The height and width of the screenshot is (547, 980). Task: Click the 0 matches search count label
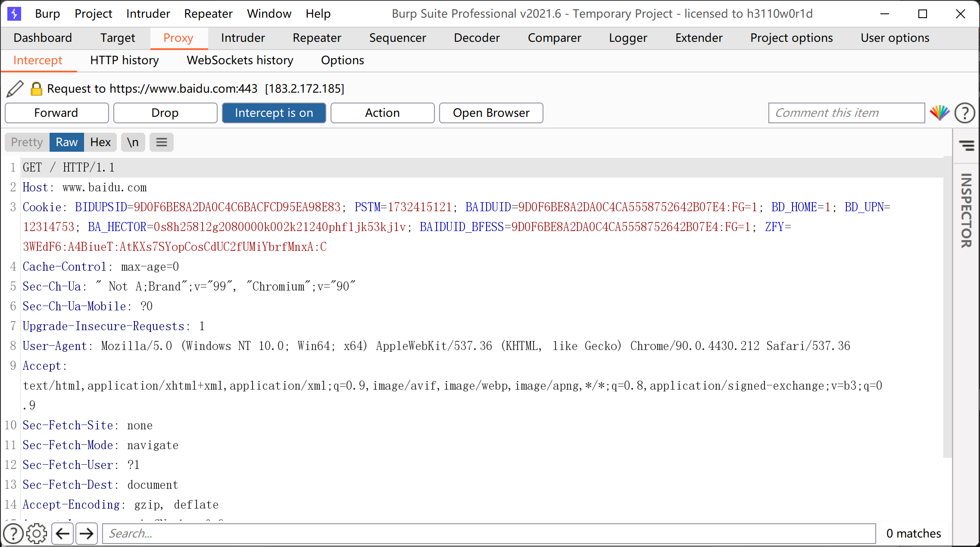914,534
